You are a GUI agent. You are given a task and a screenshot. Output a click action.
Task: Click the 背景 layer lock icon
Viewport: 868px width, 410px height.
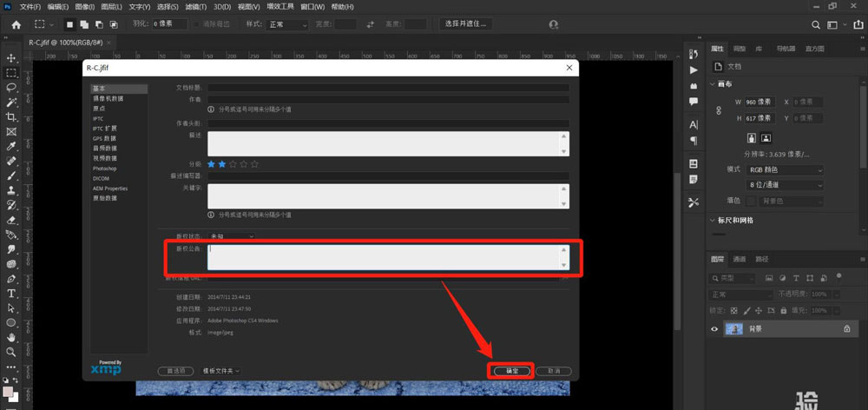click(x=846, y=329)
